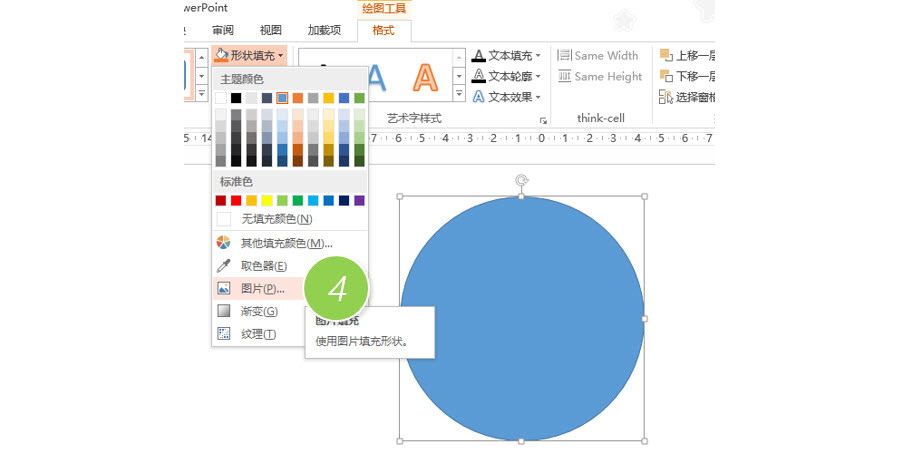The width and height of the screenshot is (900, 467).
Task: Open the 文本效果 dropdown
Action: (507, 97)
